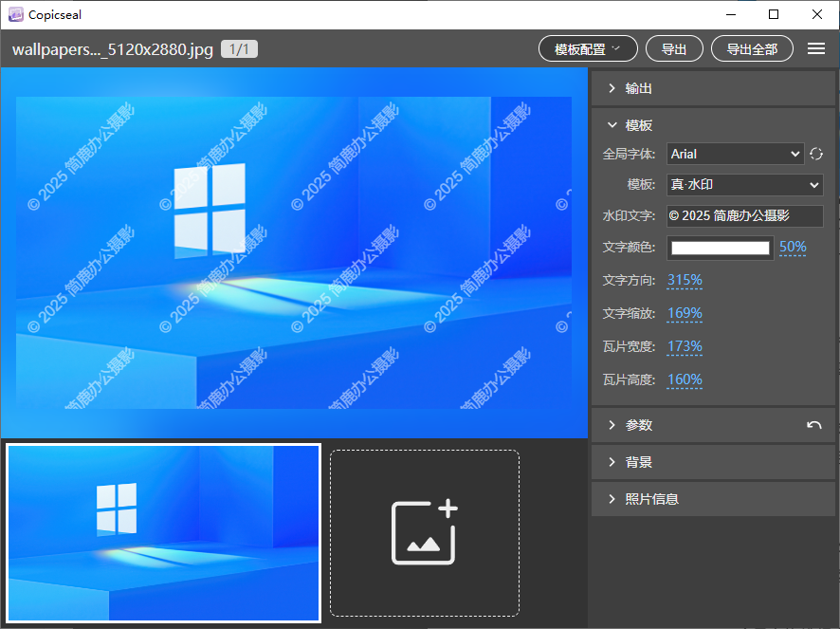Open the 模板 真·水印 dropdown

click(x=744, y=184)
